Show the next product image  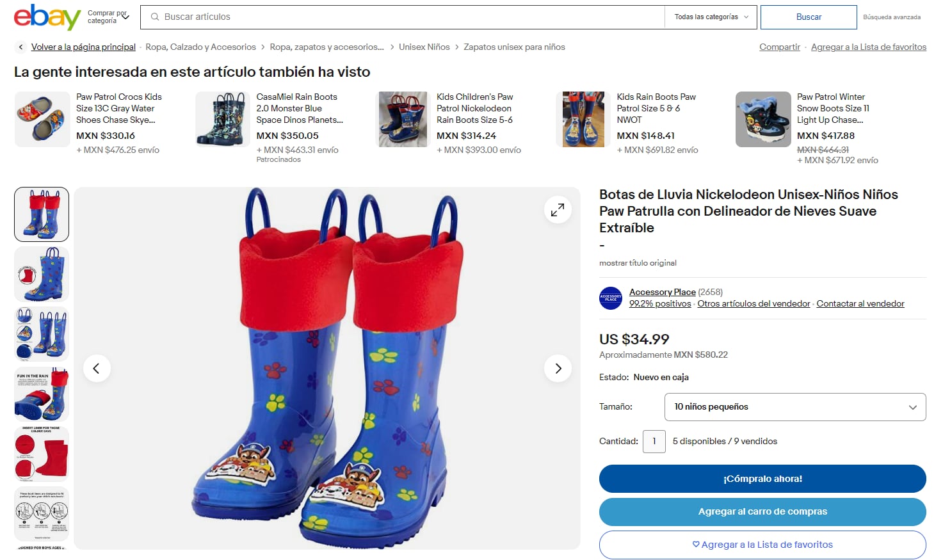pos(558,368)
